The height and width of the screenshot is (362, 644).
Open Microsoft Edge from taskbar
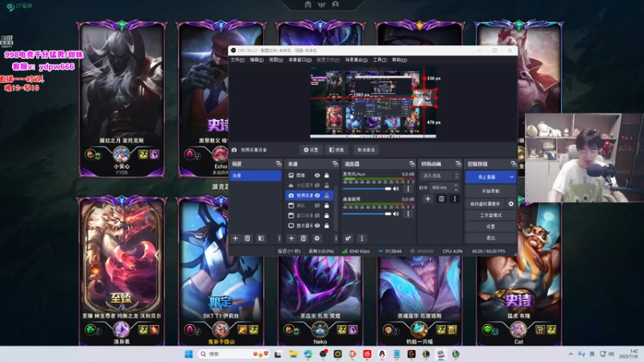308,354
